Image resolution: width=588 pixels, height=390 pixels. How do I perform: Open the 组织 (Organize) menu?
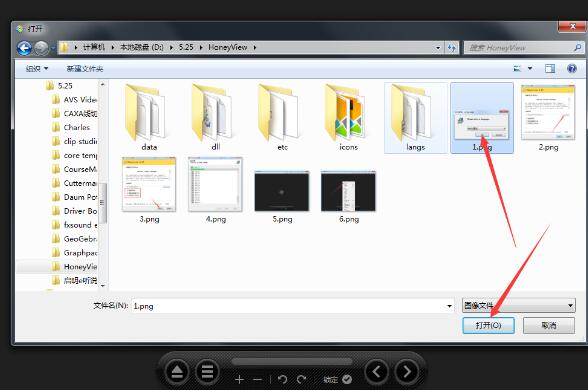(37, 68)
